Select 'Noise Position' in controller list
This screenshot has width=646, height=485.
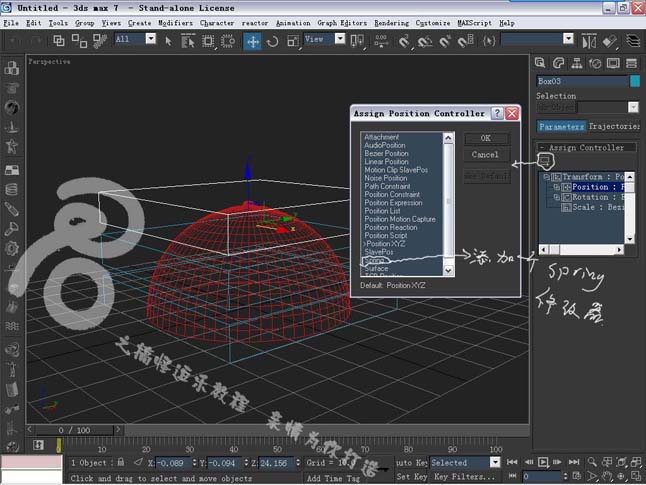pyautogui.click(x=386, y=178)
